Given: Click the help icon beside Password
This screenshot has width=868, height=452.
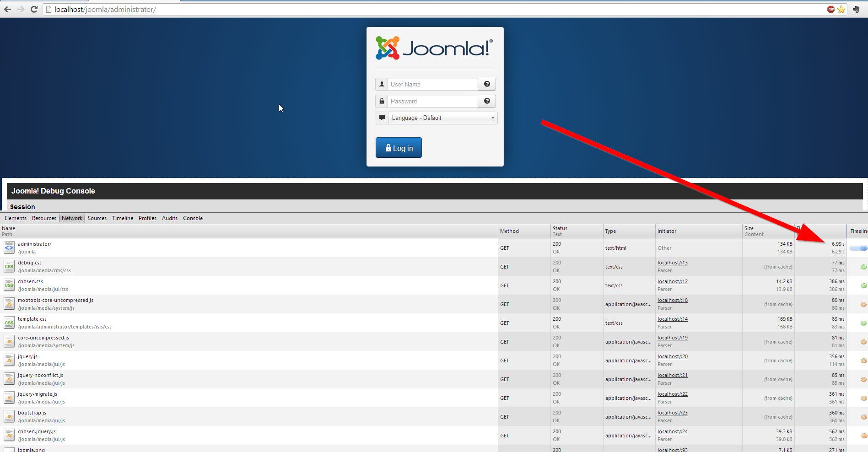Looking at the screenshot, I should click(487, 101).
